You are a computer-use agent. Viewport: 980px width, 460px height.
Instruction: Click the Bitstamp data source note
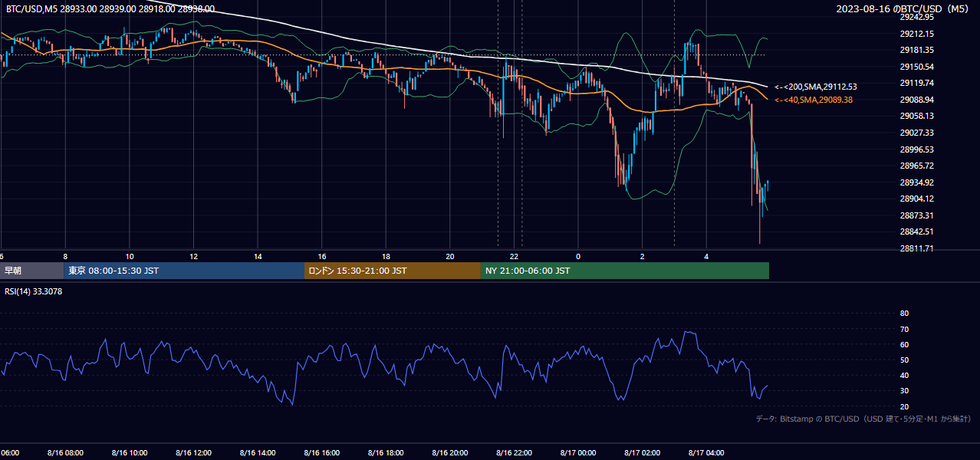click(864, 419)
